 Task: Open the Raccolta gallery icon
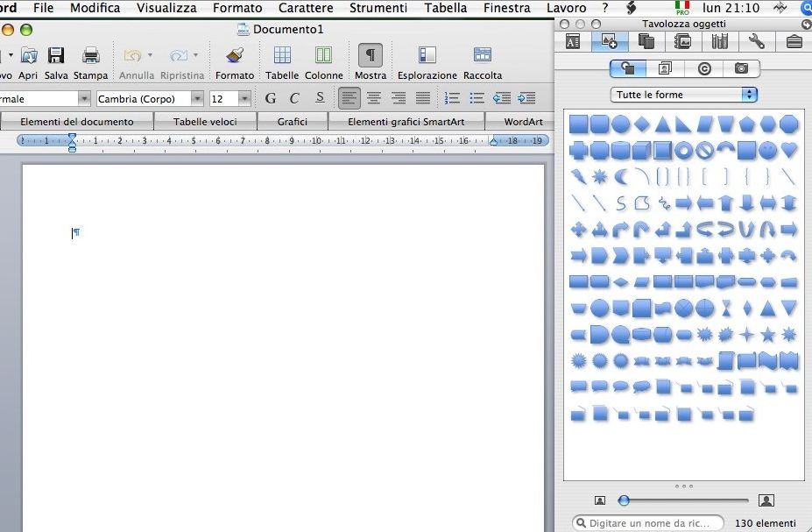[x=482, y=55]
